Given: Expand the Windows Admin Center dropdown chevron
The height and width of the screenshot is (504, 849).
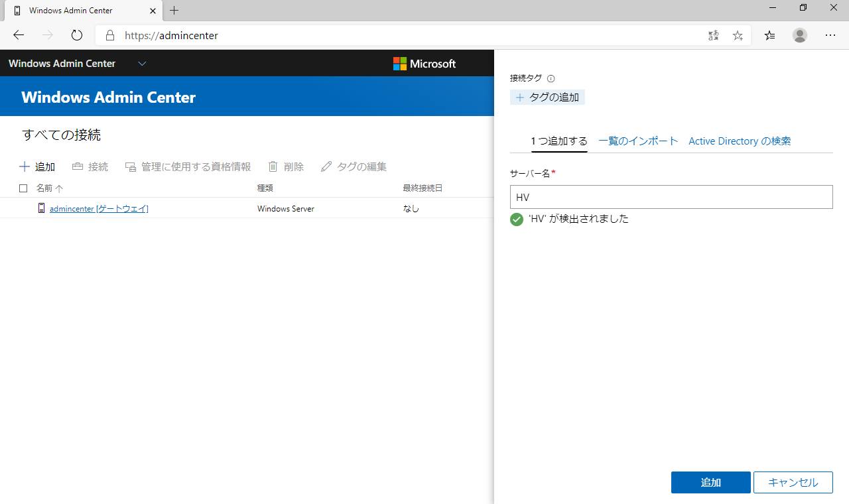Looking at the screenshot, I should tap(142, 64).
